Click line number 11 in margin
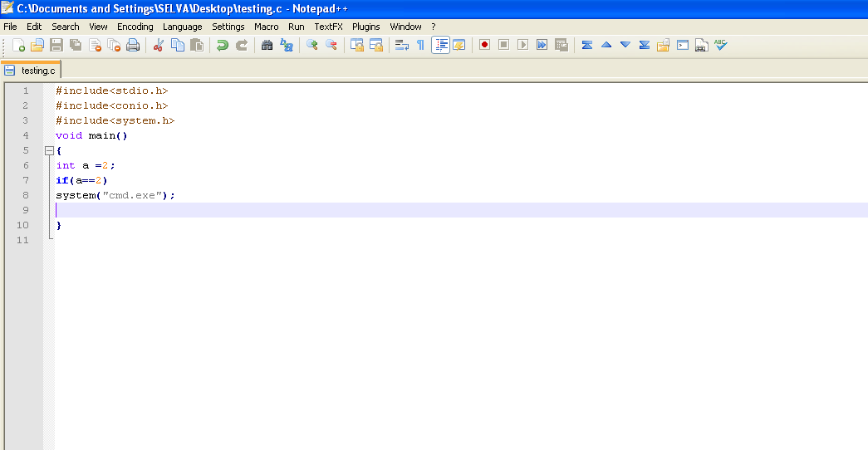This screenshot has height=450, width=868. click(x=22, y=240)
